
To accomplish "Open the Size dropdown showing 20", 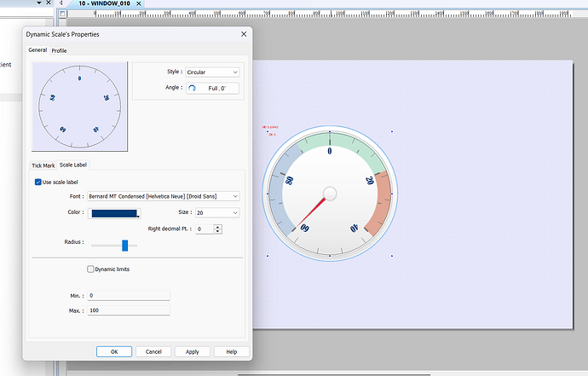I will click(x=218, y=212).
